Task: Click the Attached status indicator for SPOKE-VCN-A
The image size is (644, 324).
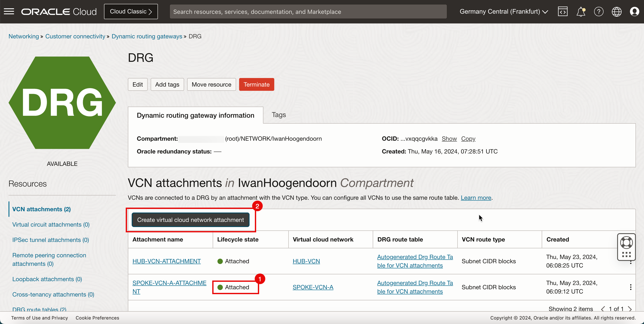Action: click(x=233, y=287)
